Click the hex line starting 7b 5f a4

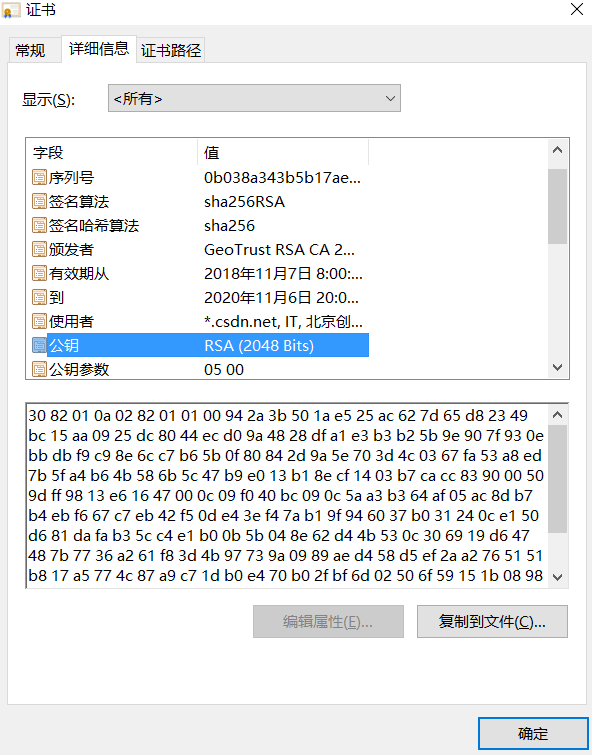[286, 476]
